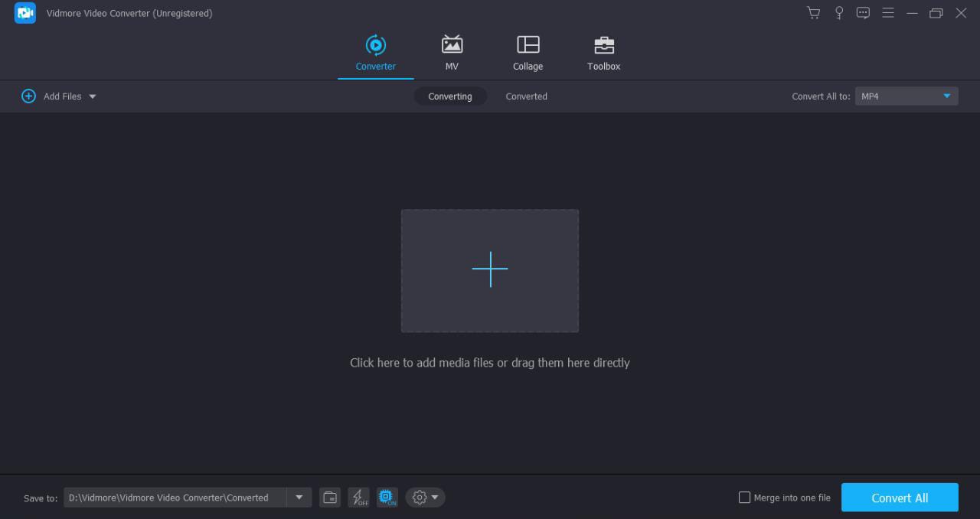The height and width of the screenshot is (519, 980).
Task: Open the hamburger menu icon
Action: (888, 13)
